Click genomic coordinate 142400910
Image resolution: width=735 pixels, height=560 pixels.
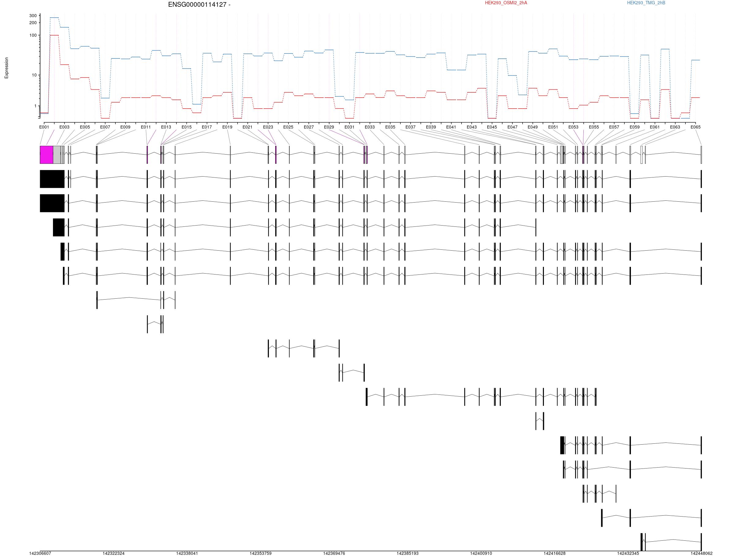tap(481, 553)
